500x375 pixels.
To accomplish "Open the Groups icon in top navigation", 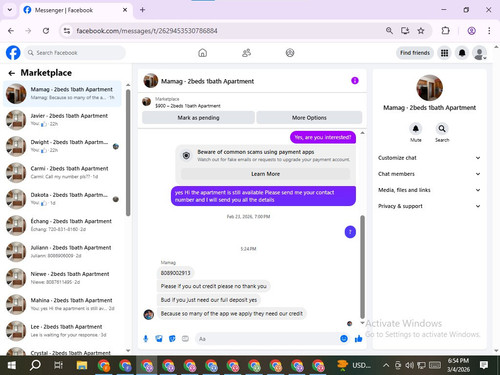I will pyautogui.click(x=290, y=53).
